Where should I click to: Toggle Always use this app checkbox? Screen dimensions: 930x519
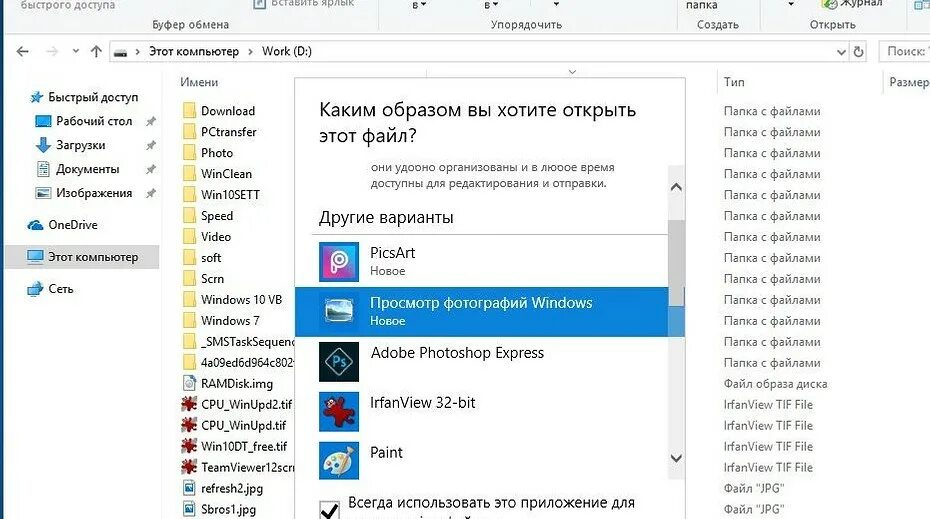coord(329,510)
